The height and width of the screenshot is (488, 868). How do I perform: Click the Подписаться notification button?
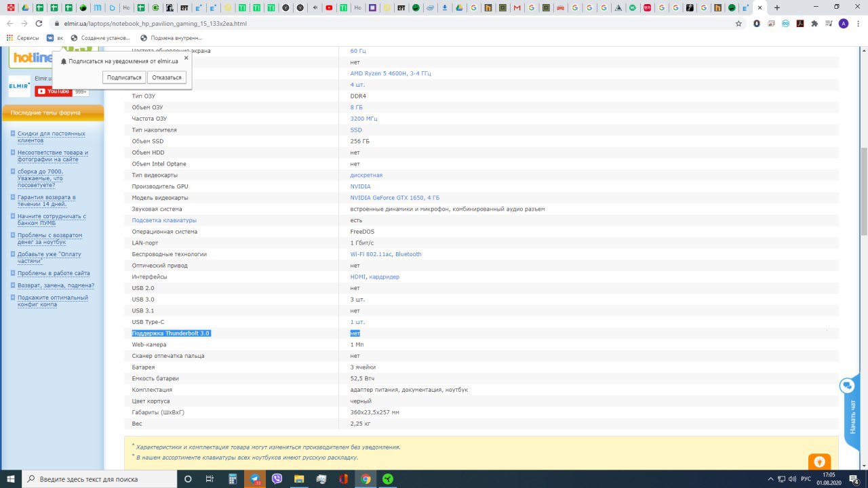point(124,77)
